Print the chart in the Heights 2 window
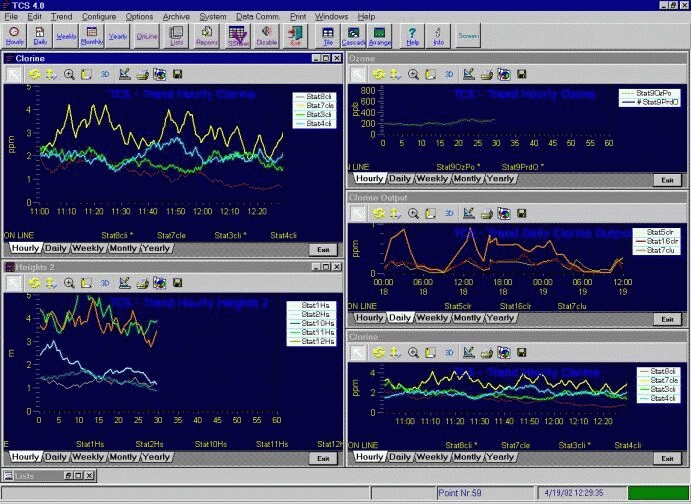Image resolution: width=691 pixels, height=504 pixels. 142,283
